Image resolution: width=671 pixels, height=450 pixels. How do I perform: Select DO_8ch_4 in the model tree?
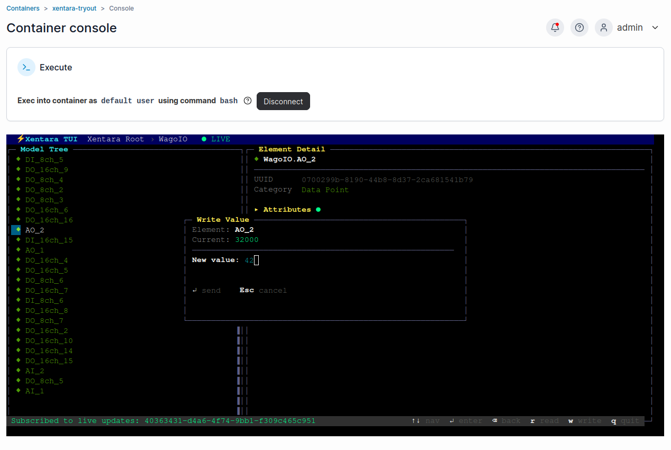pyautogui.click(x=44, y=180)
